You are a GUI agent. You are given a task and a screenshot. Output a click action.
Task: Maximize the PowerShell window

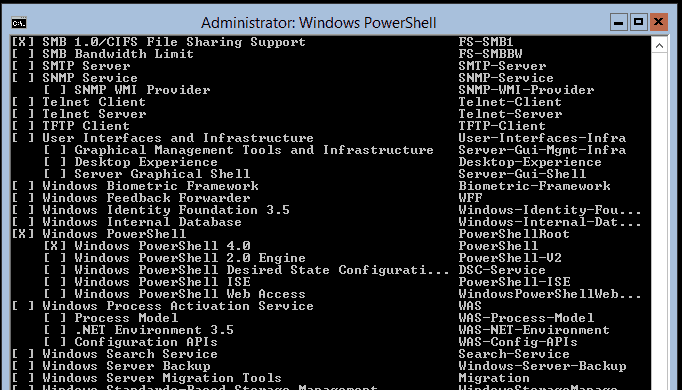639,22
